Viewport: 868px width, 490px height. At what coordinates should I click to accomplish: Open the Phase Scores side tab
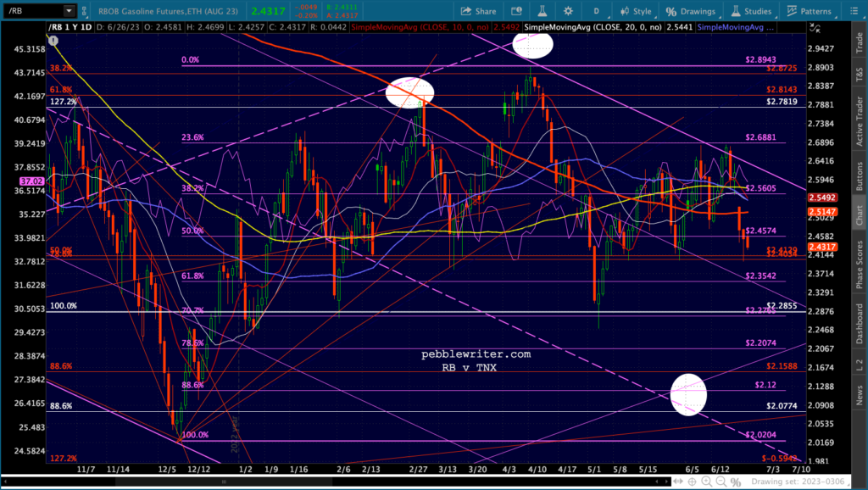click(x=860, y=264)
